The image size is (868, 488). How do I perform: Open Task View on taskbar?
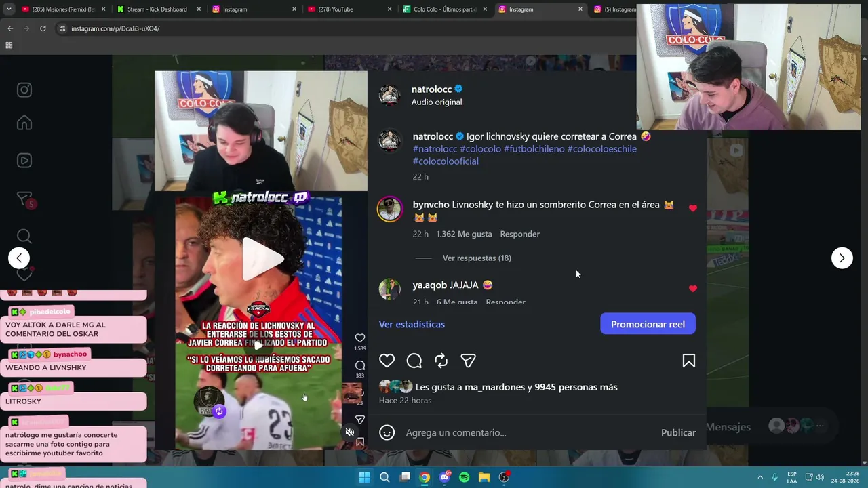tap(405, 477)
